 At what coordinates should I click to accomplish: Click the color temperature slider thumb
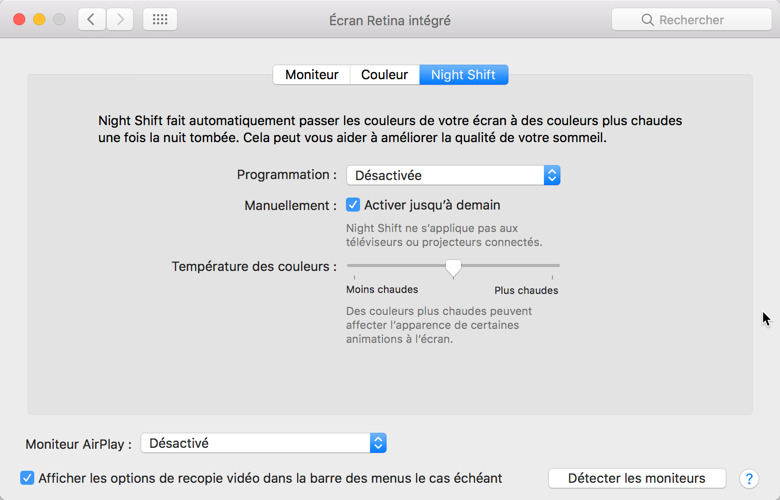coord(453,268)
